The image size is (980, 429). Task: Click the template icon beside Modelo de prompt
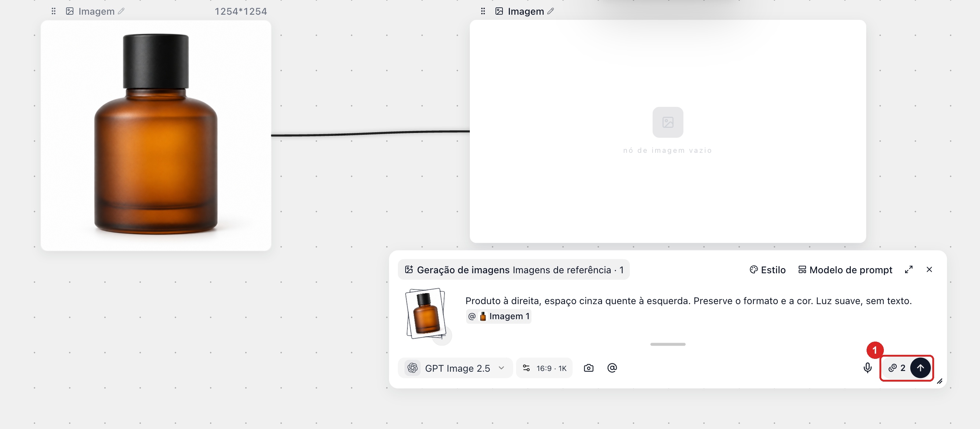point(802,270)
